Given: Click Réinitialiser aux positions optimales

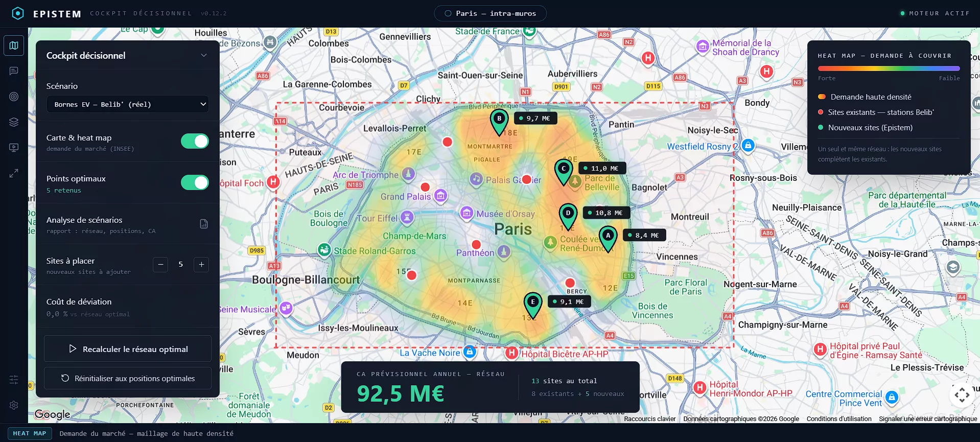Looking at the screenshot, I should coord(128,379).
